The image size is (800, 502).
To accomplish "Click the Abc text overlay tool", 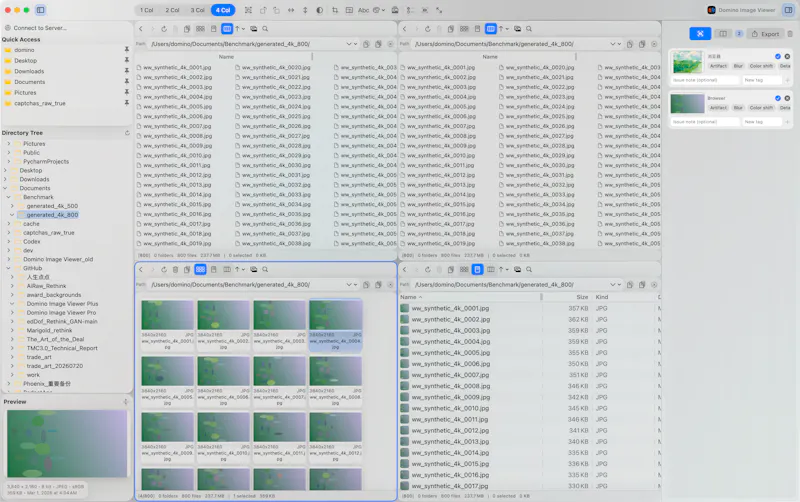I will [x=363, y=10].
